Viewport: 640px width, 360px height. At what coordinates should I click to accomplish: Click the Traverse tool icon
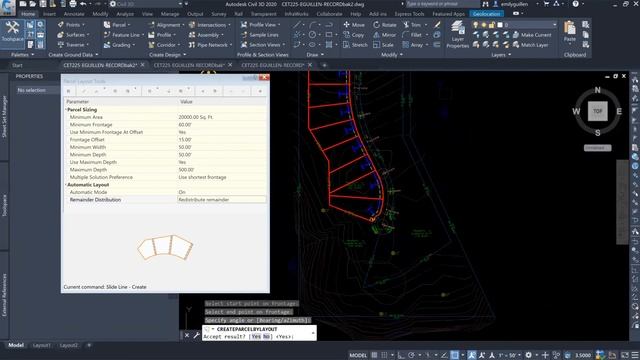click(61, 44)
